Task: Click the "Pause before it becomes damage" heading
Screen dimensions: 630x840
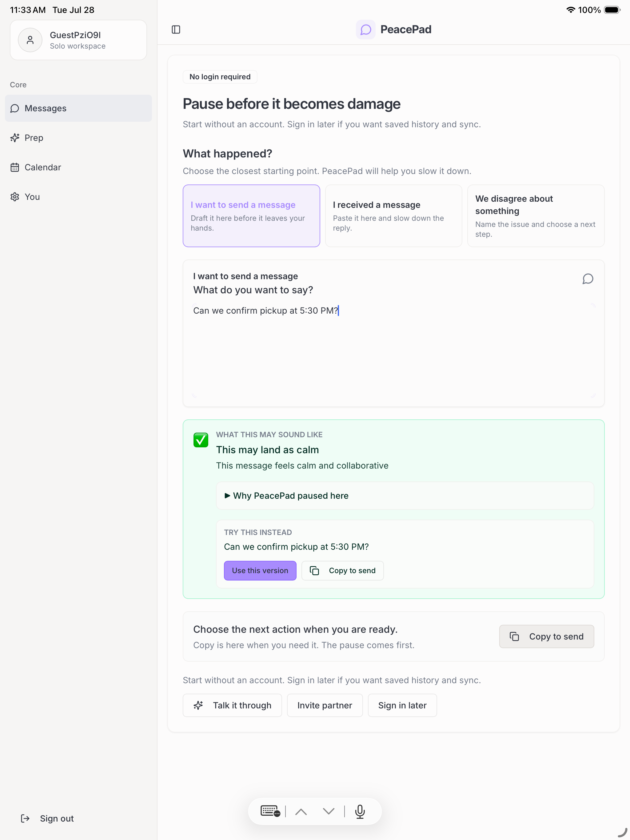Action: pyautogui.click(x=291, y=104)
